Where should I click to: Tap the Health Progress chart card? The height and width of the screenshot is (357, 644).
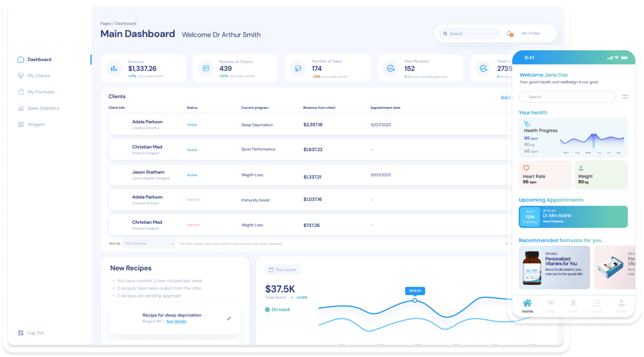coord(573,138)
